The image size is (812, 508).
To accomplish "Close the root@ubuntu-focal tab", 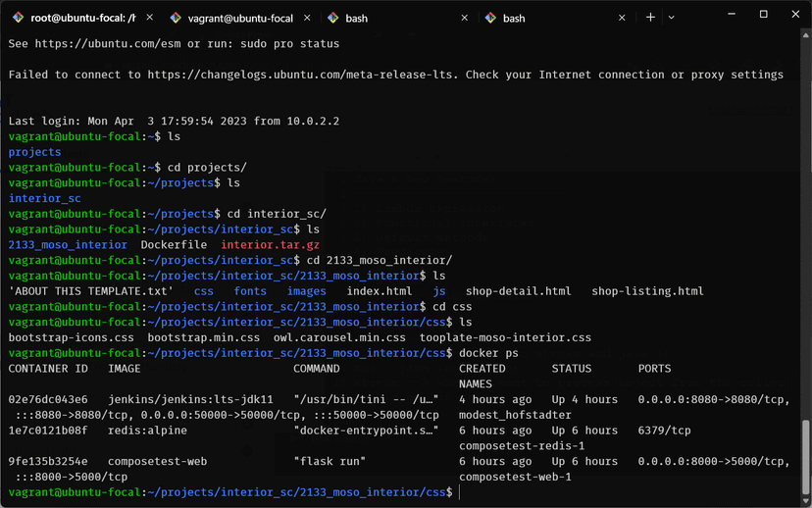I will [150, 18].
